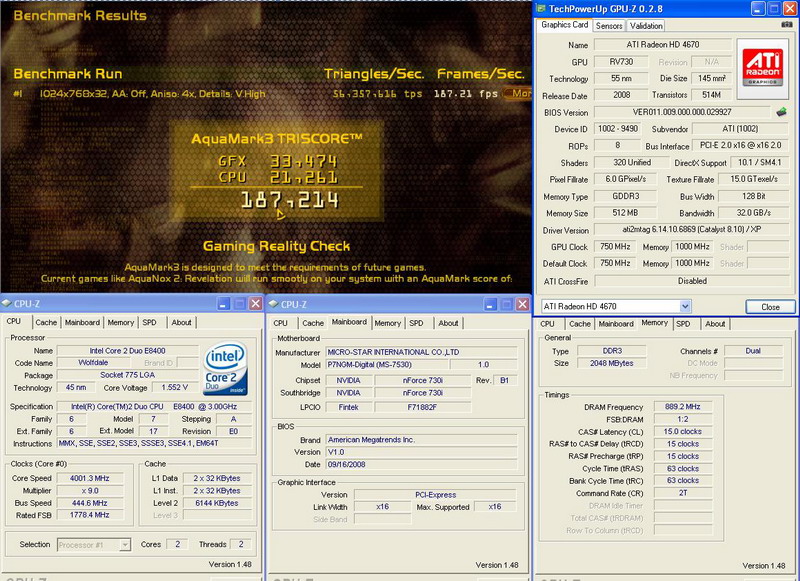Close the CPU-Z window showing Motherboard info
The height and width of the screenshot is (581, 800).
(522, 305)
